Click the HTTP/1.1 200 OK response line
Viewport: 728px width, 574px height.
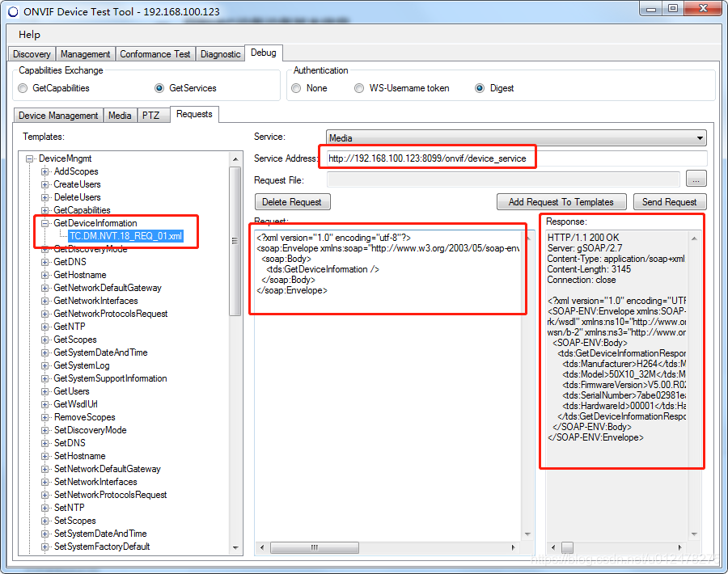583,238
